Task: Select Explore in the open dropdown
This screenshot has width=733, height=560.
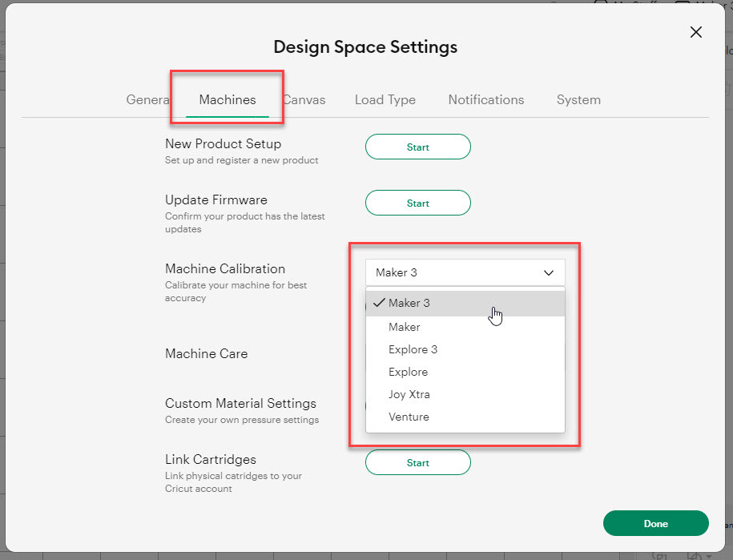Action: [x=407, y=372]
